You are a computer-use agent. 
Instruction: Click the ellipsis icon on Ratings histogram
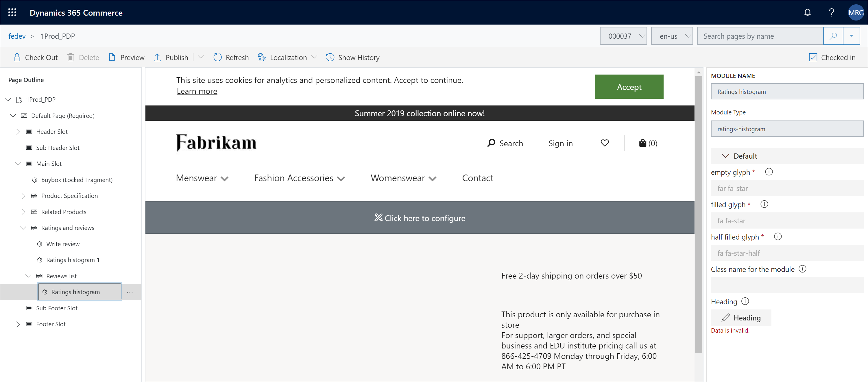coord(130,292)
